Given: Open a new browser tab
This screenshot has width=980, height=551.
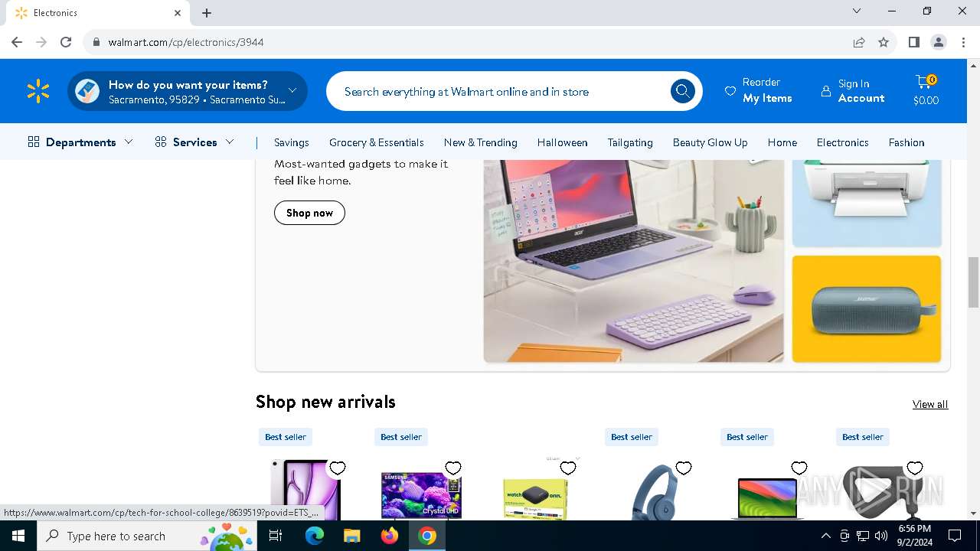Looking at the screenshot, I should tap(207, 13).
